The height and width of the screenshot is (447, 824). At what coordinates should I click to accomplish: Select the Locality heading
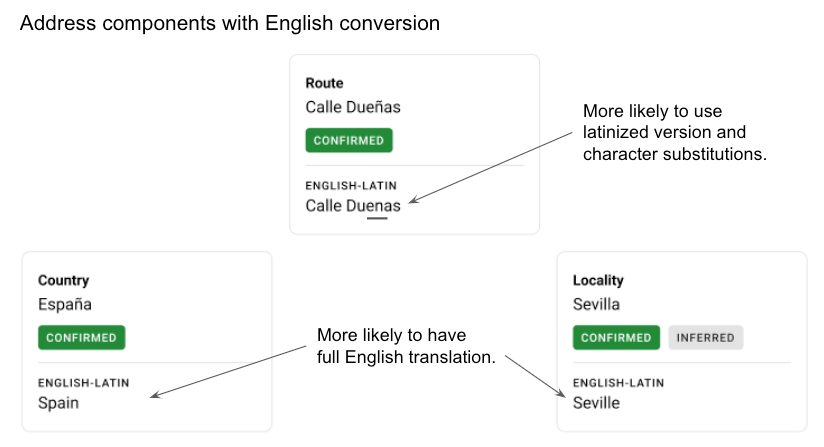(x=598, y=281)
